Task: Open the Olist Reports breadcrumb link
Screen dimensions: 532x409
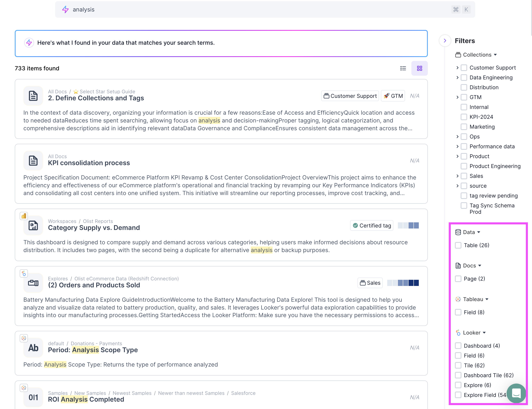Action: click(x=98, y=221)
